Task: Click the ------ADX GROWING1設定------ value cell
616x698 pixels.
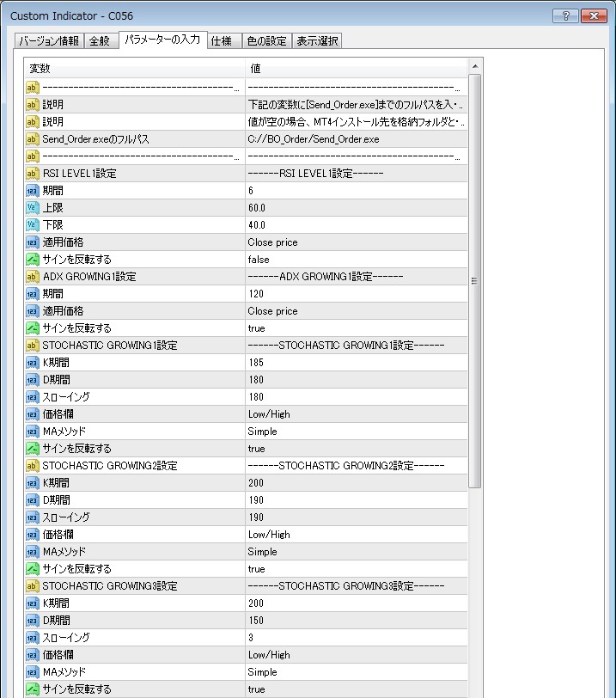Action: [357, 277]
